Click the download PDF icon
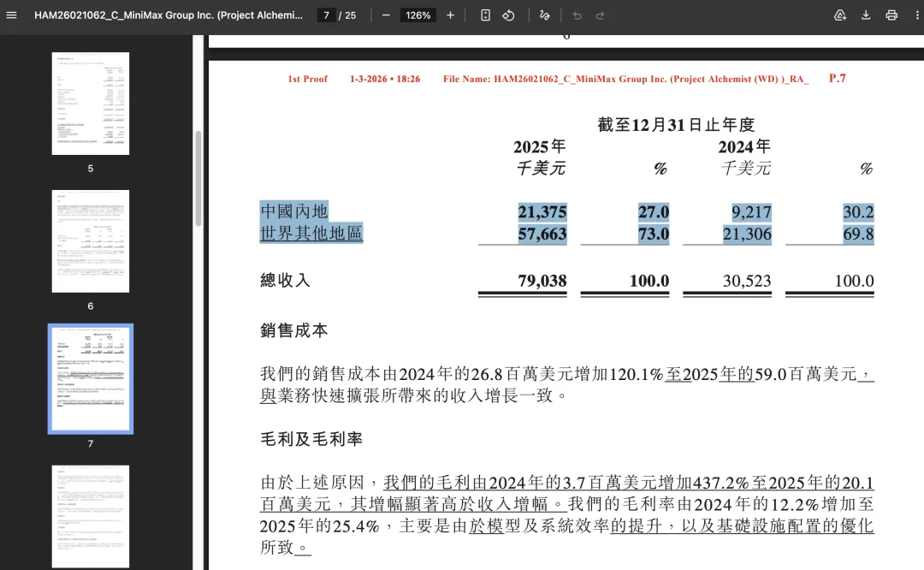The width and height of the screenshot is (924, 570). (866, 15)
